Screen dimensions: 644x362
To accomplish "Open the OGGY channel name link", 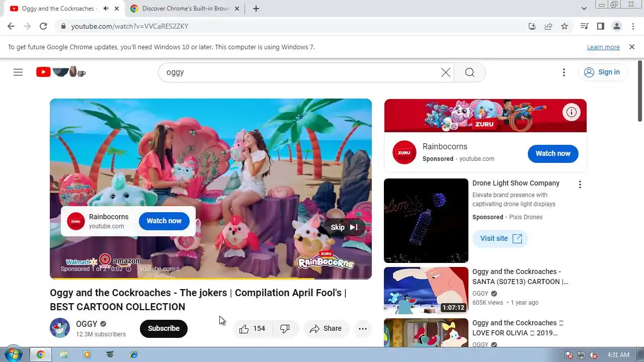I will click(x=87, y=324).
